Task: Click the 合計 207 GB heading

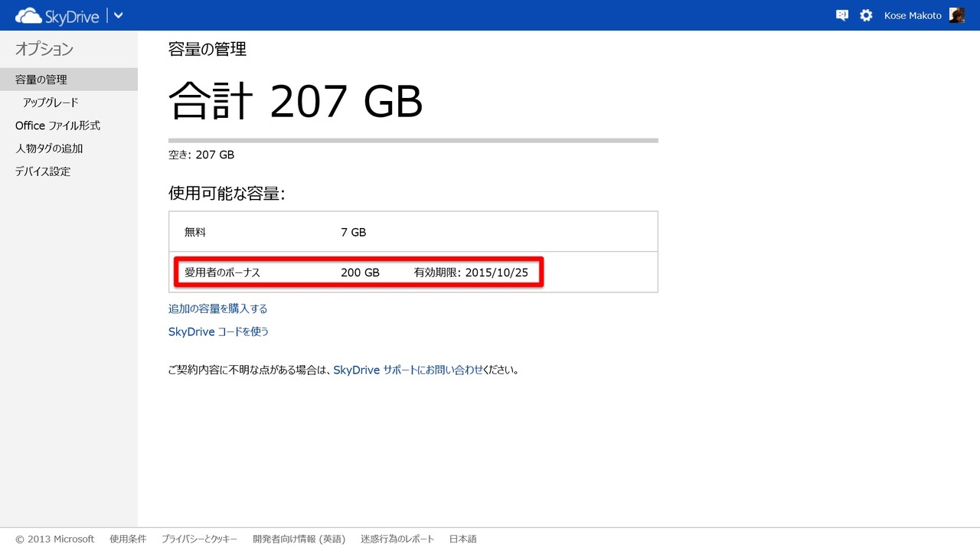Action: tap(296, 100)
